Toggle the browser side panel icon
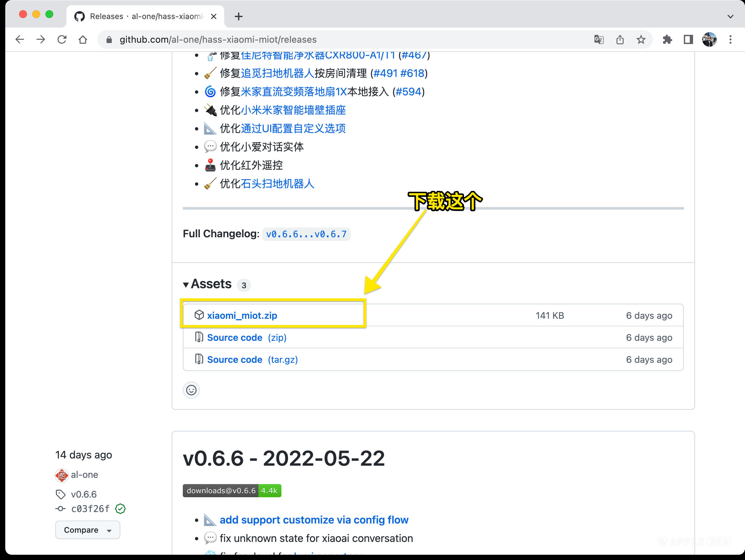 (x=688, y=40)
